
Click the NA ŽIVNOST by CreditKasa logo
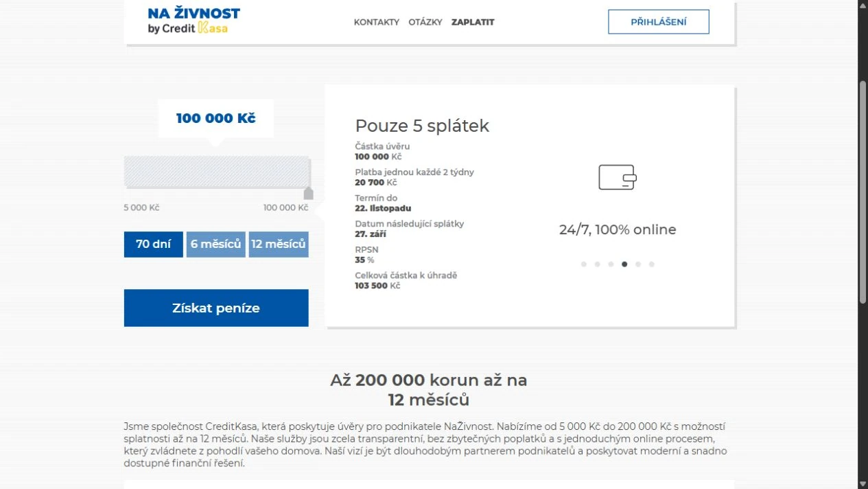(193, 21)
